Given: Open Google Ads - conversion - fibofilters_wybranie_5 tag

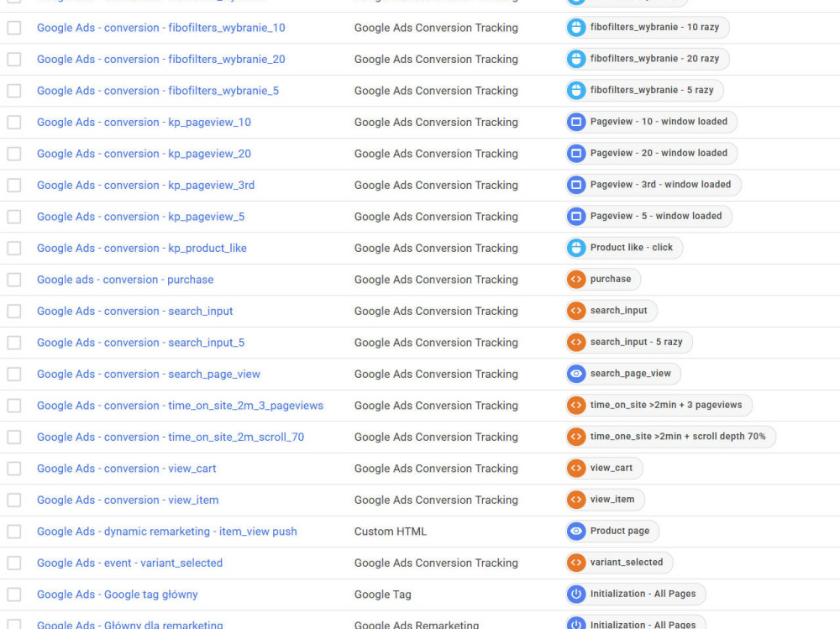Looking at the screenshot, I should coord(158,91).
